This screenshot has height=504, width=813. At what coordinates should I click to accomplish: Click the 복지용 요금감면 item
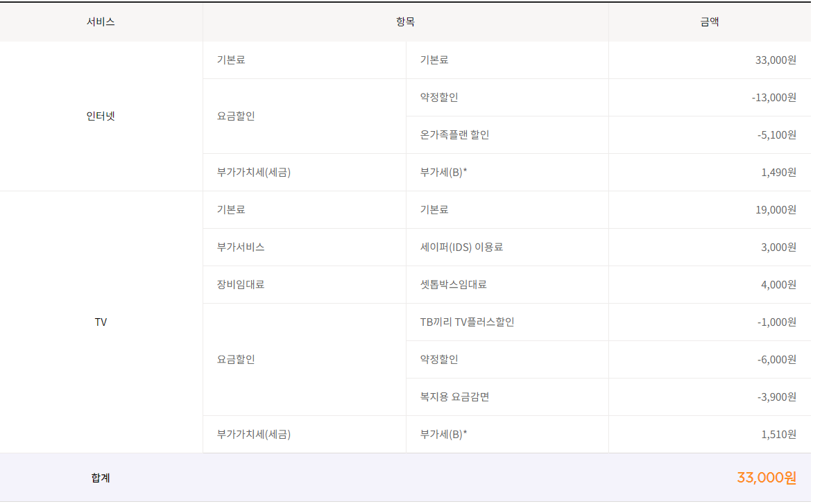coord(454,397)
